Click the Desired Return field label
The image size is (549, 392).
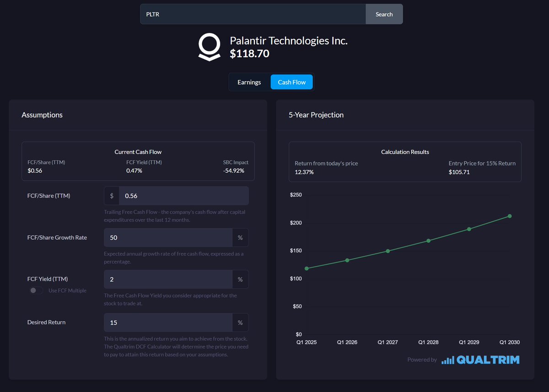(x=46, y=322)
